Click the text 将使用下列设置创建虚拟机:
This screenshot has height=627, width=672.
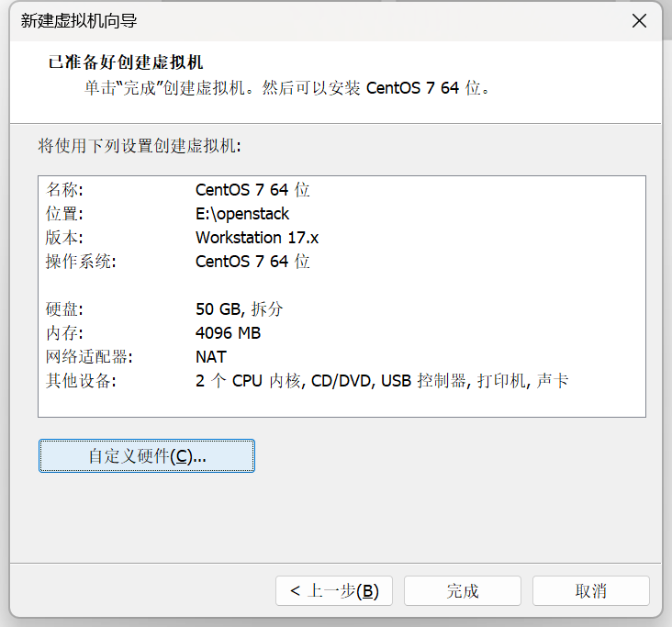[140, 146]
